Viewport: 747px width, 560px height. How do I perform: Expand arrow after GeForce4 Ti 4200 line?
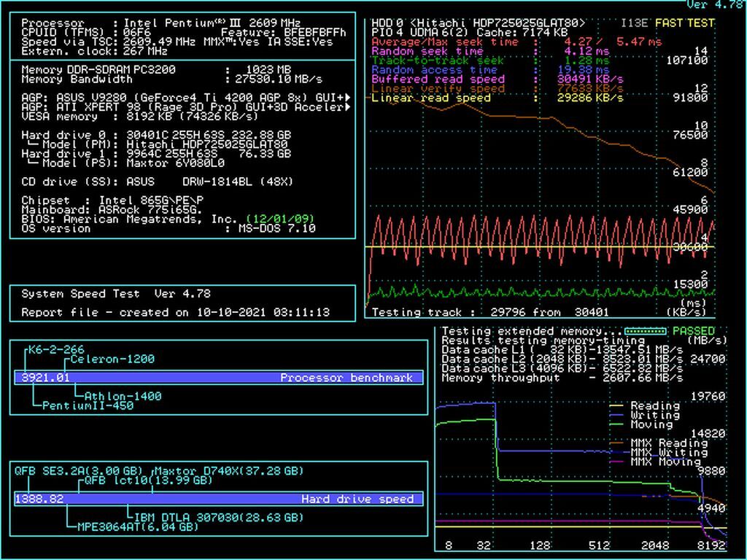click(x=348, y=98)
